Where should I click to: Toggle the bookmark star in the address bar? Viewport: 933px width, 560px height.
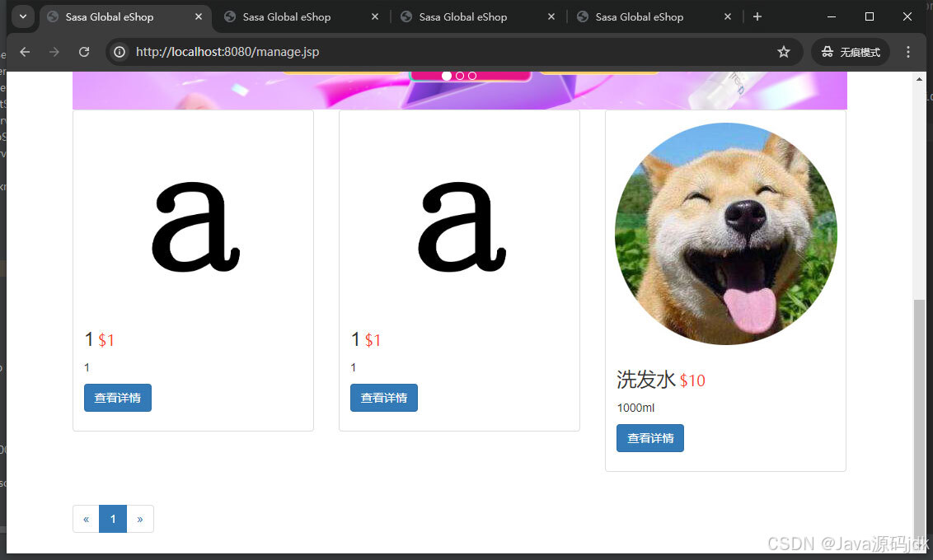[783, 51]
